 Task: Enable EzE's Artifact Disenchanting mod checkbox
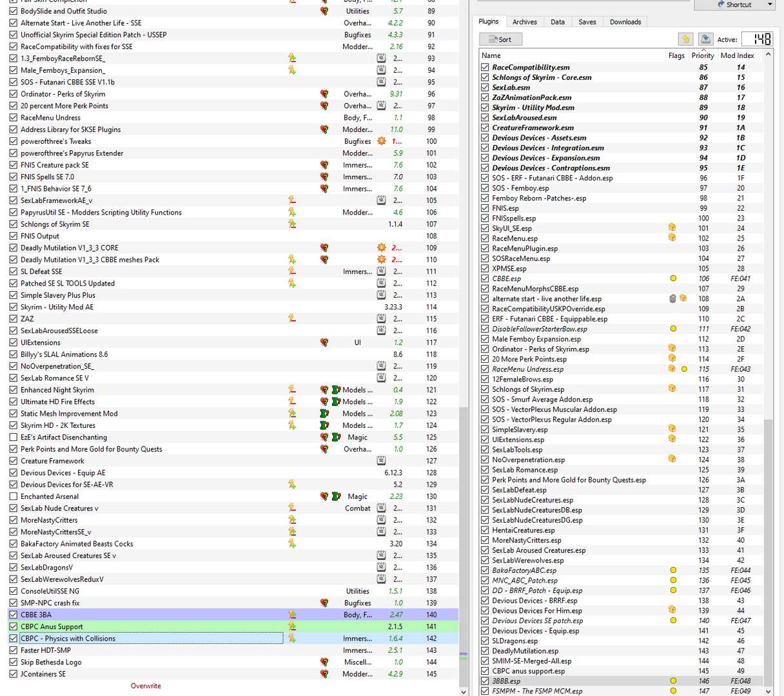point(14,437)
